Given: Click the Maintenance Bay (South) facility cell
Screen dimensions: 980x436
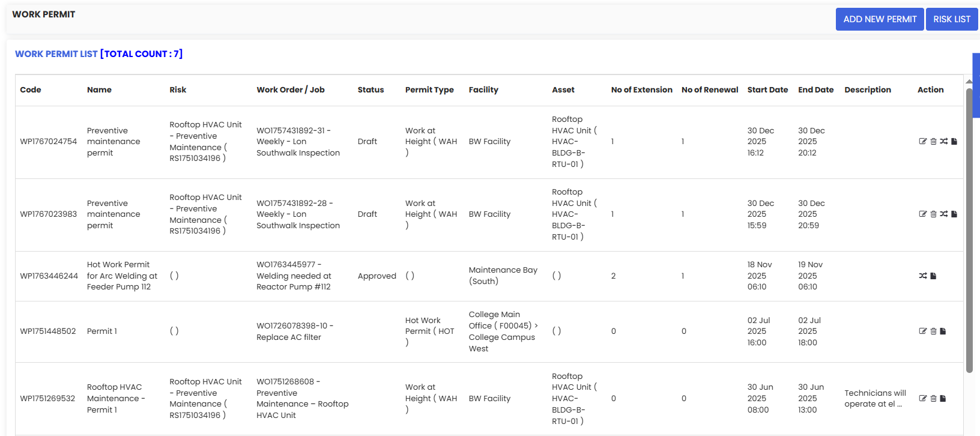Looking at the screenshot, I should (x=503, y=276).
